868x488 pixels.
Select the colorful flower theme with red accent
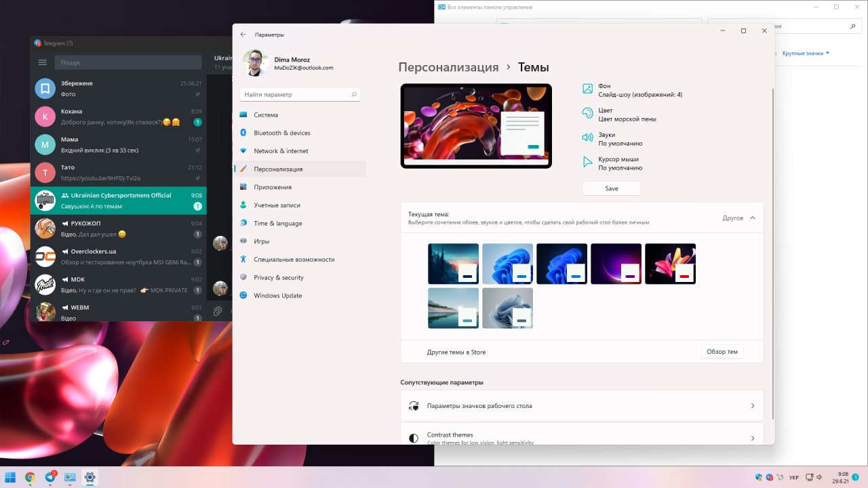pos(670,264)
